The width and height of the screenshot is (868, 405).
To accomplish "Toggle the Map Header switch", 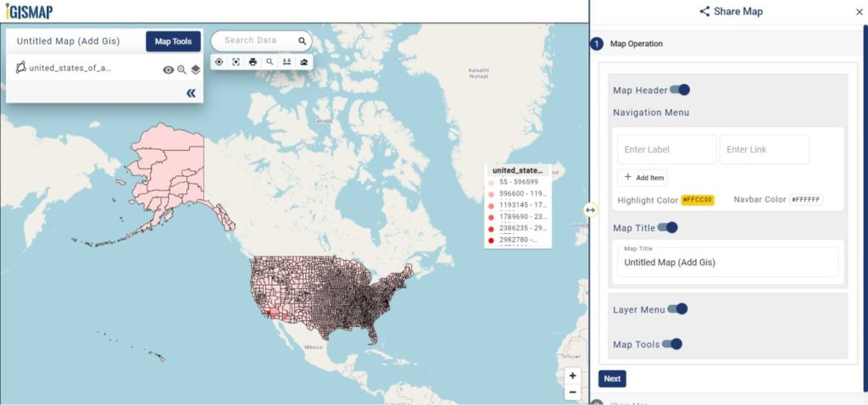I will click(680, 90).
